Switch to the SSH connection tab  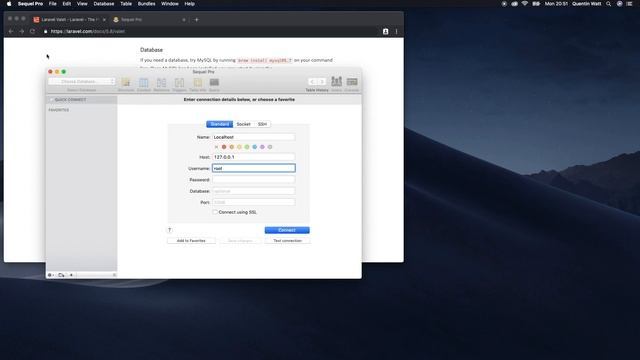click(x=262, y=124)
